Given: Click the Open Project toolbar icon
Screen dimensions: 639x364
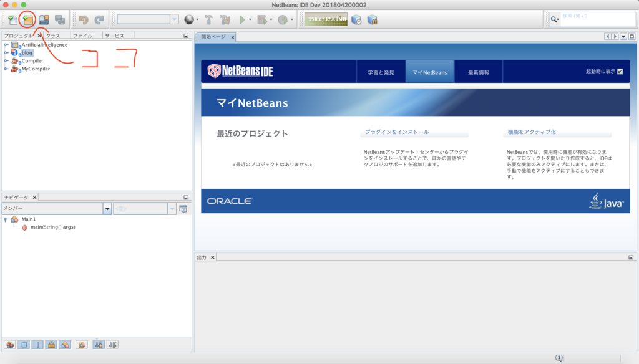Looking at the screenshot, I should click(44, 19).
